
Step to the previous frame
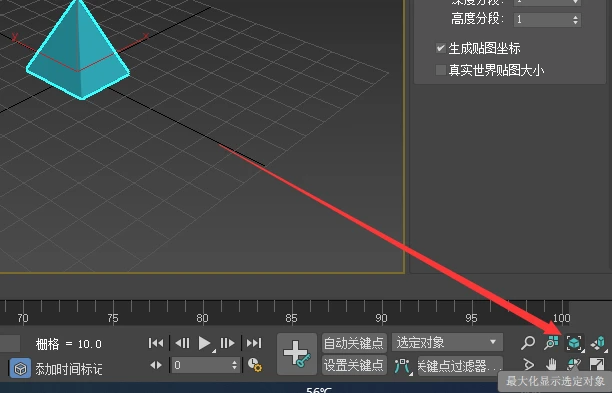click(x=182, y=343)
